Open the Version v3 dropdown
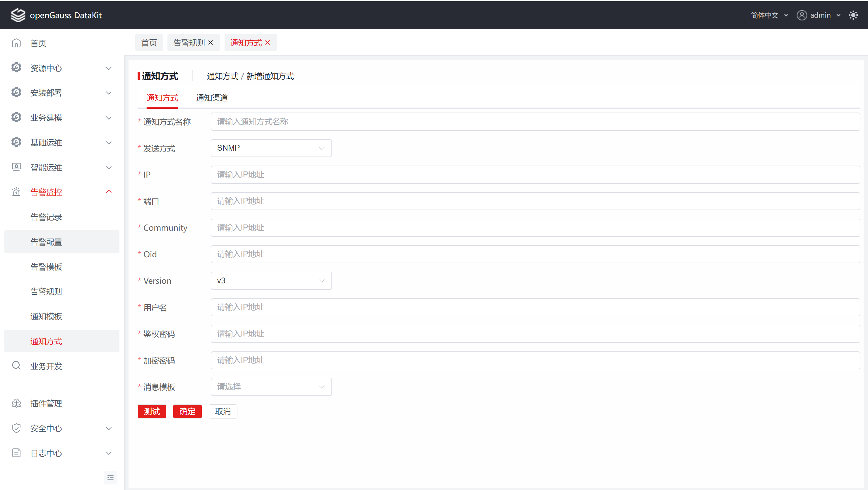868x490 pixels. pyautogui.click(x=271, y=280)
